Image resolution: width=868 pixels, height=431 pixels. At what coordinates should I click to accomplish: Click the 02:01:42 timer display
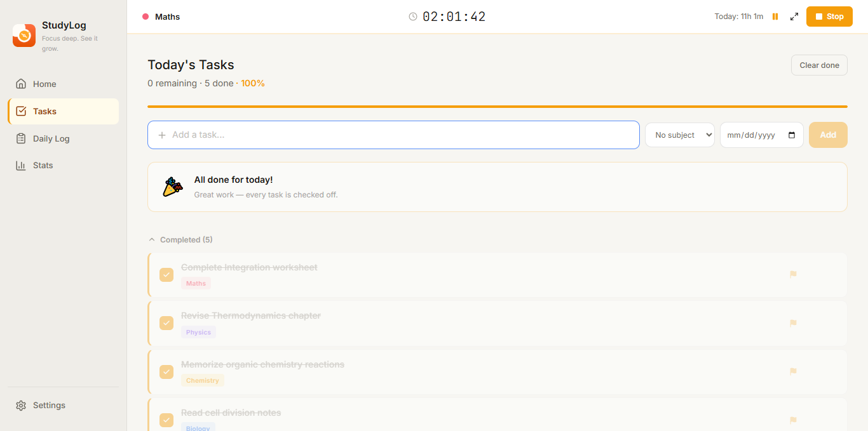pyautogui.click(x=454, y=17)
